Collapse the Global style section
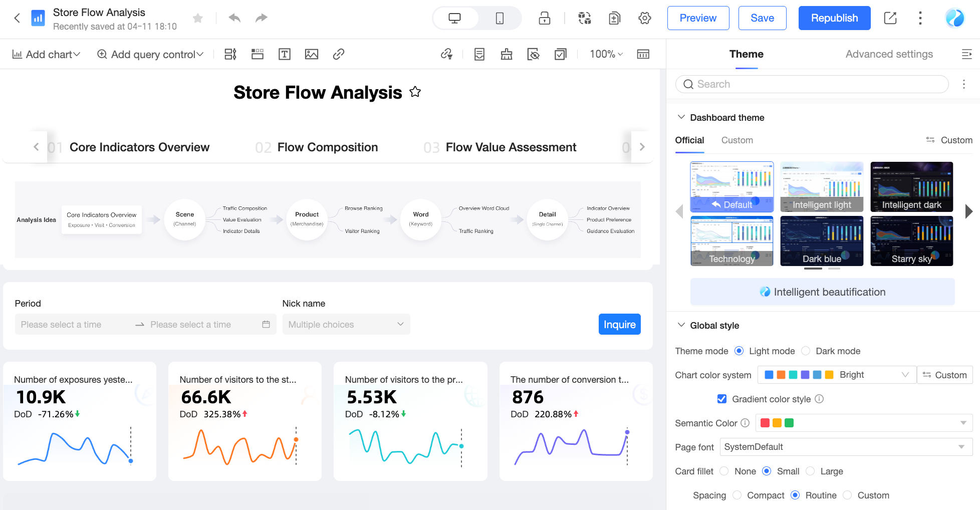 tap(681, 325)
